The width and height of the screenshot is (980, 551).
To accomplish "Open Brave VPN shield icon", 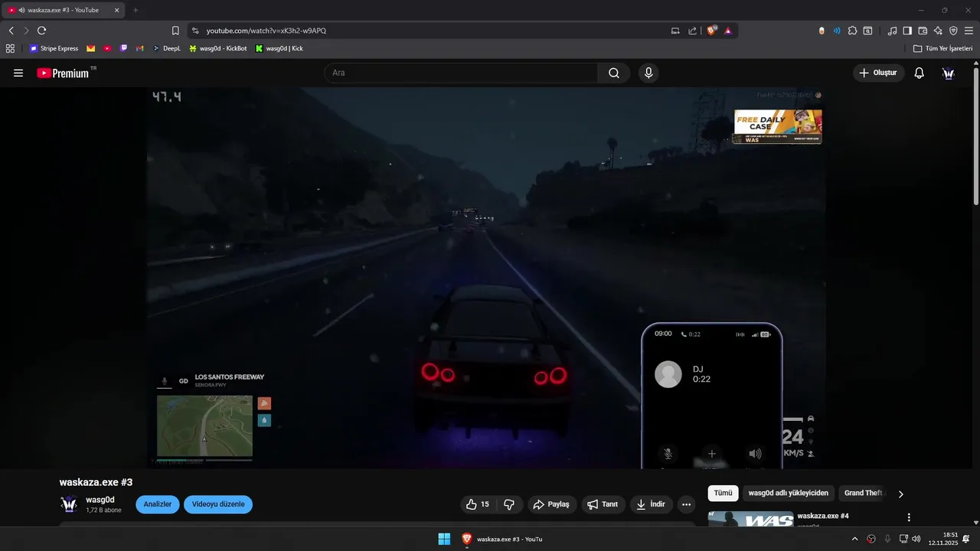I will (953, 31).
